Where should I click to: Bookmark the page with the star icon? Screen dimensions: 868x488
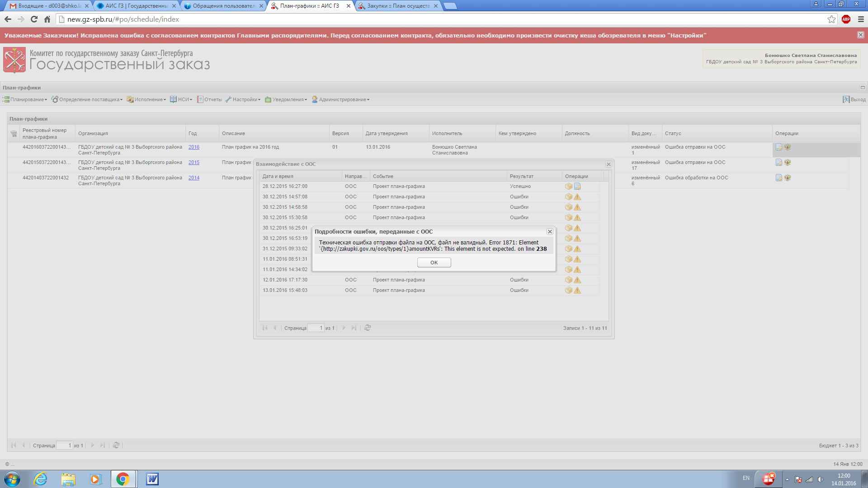[831, 19]
